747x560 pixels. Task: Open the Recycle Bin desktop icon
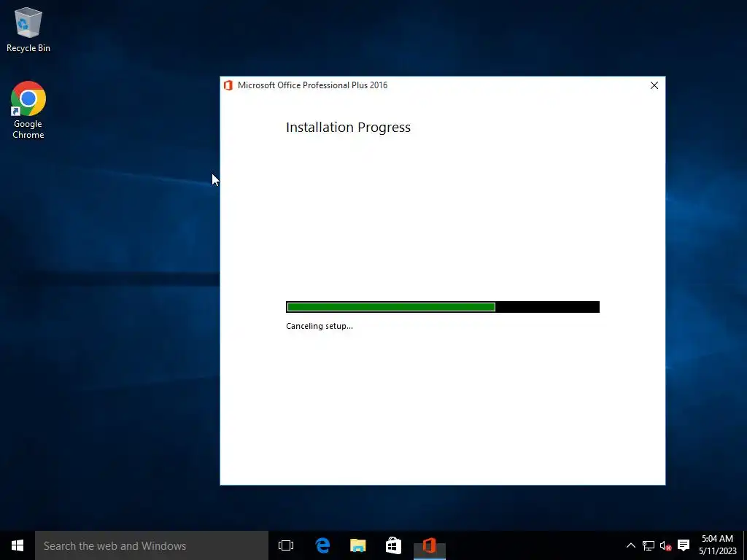[28, 29]
